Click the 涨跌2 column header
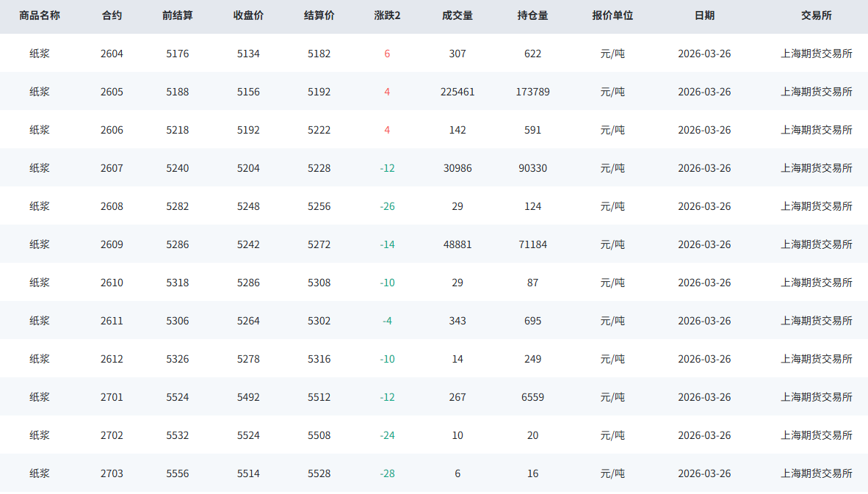The image size is (868, 494). coord(387,15)
